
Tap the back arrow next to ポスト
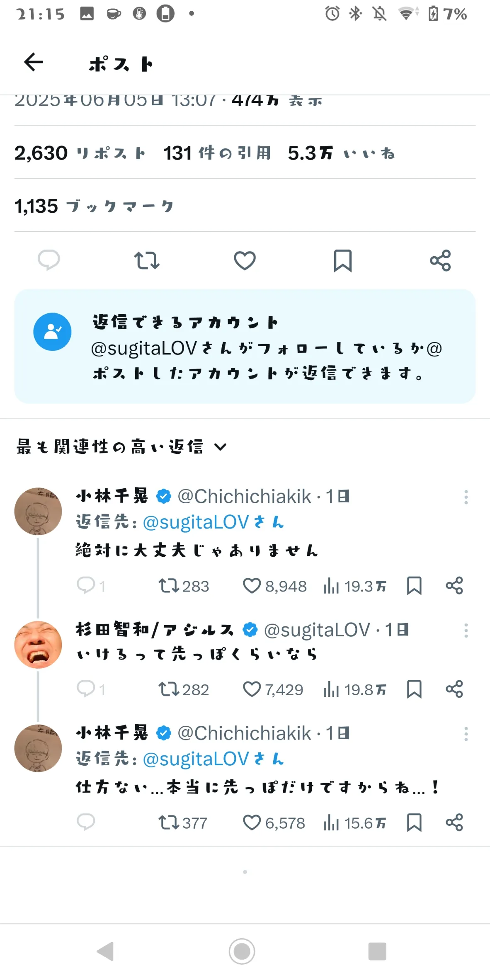(x=34, y=62)
